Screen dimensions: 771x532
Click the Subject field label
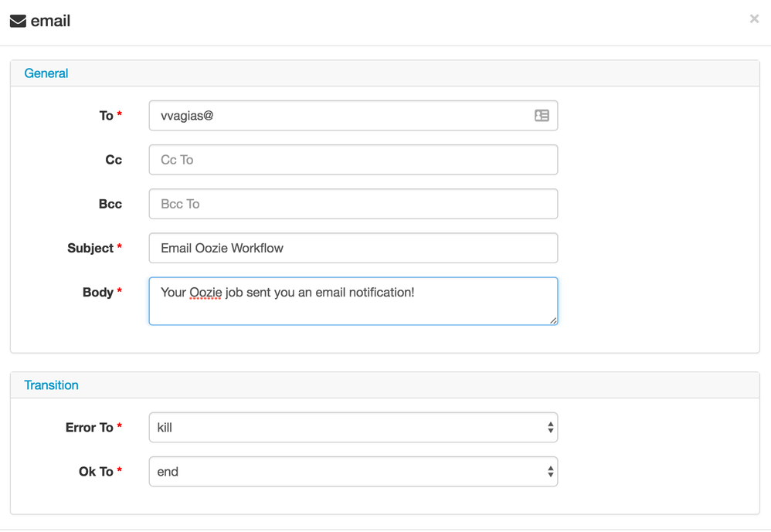(x=90, y=248)
